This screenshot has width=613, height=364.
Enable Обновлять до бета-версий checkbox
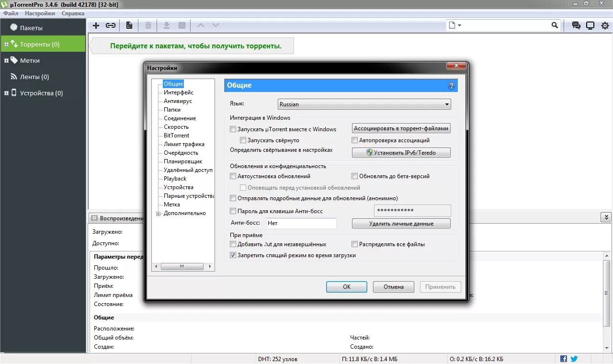355,176
